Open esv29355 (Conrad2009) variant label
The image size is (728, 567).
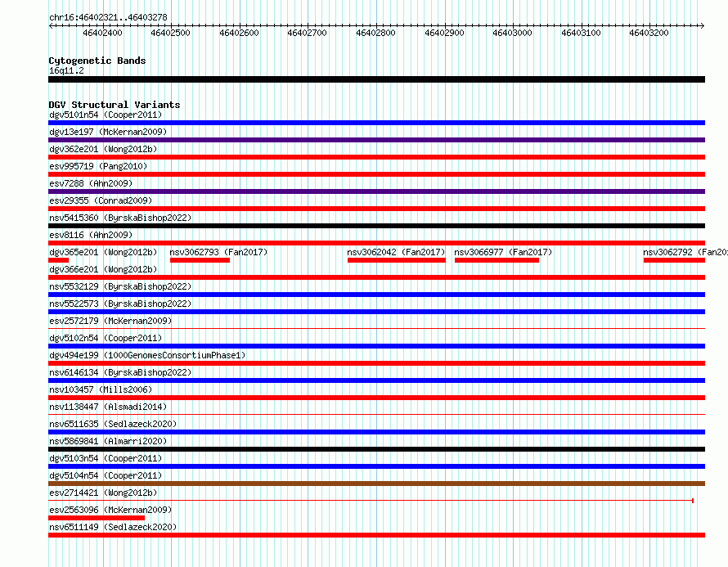tap(101, 200)
